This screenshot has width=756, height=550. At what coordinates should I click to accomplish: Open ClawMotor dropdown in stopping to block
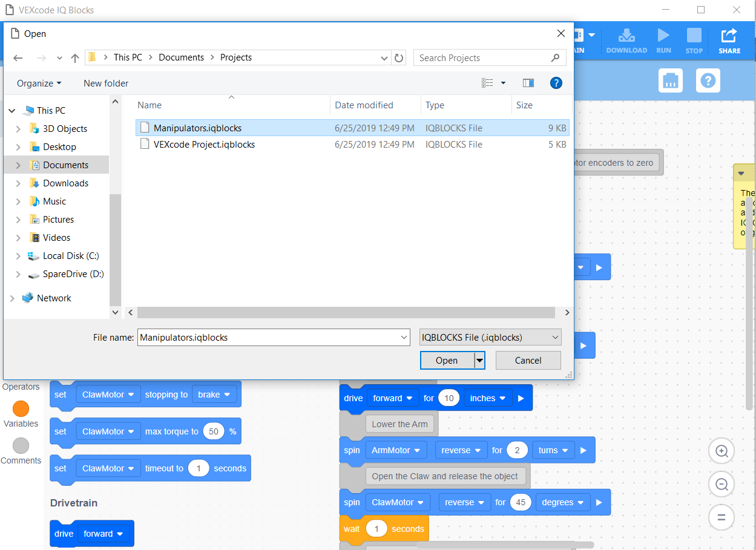click(108, 394)
